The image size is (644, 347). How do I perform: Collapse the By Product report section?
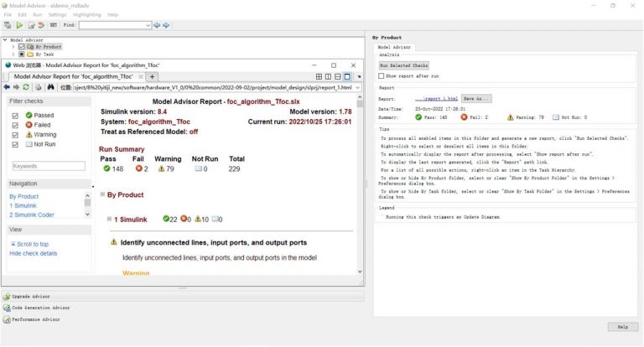click(102, 194)
